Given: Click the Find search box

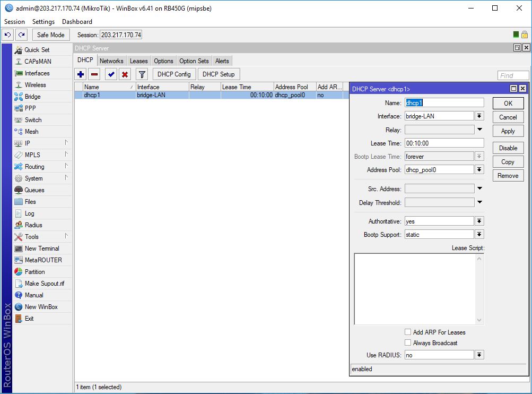Looking at the screenshot, I should (513, 75).
